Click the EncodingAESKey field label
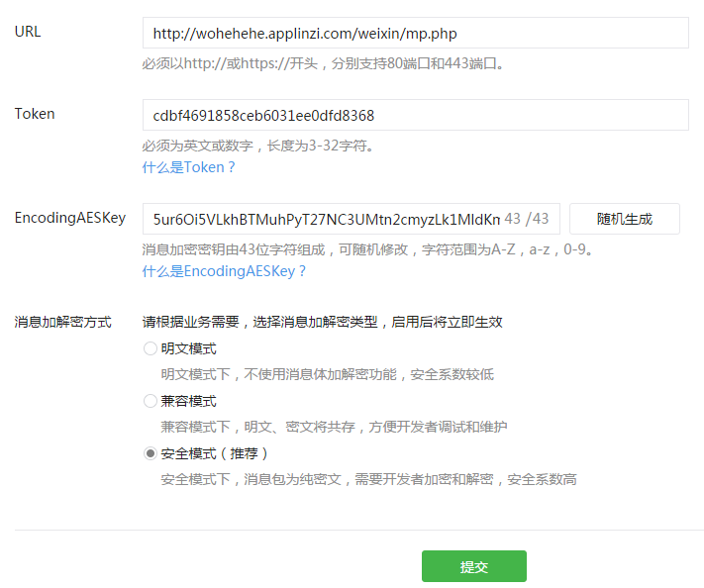Image resolution: width=704 pixels, height=588 pixels. point(70,218)
